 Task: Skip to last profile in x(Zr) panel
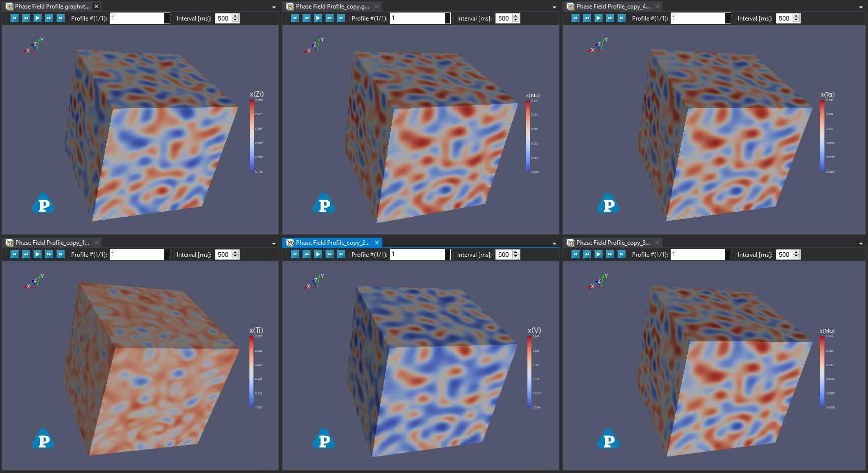(61, 18)
